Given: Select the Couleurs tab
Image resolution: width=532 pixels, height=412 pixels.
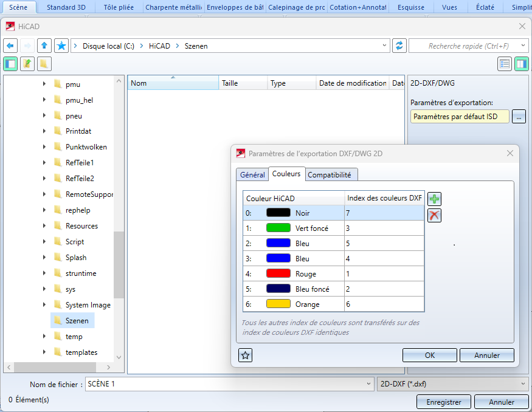Looking at the screenshot, I should click(286, 174).
